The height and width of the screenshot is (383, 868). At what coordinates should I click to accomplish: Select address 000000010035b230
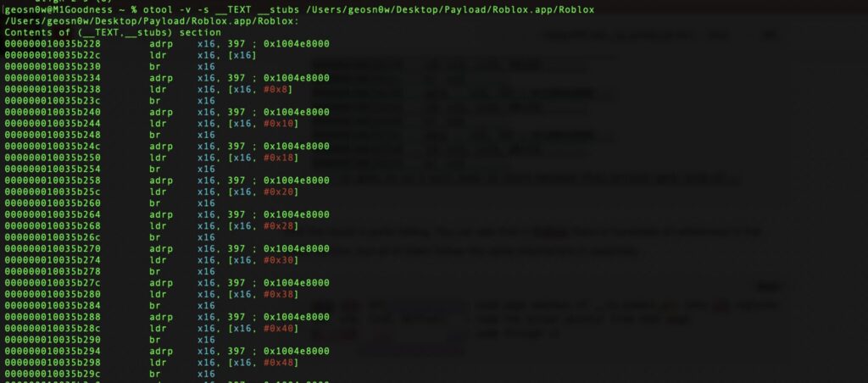53,66
